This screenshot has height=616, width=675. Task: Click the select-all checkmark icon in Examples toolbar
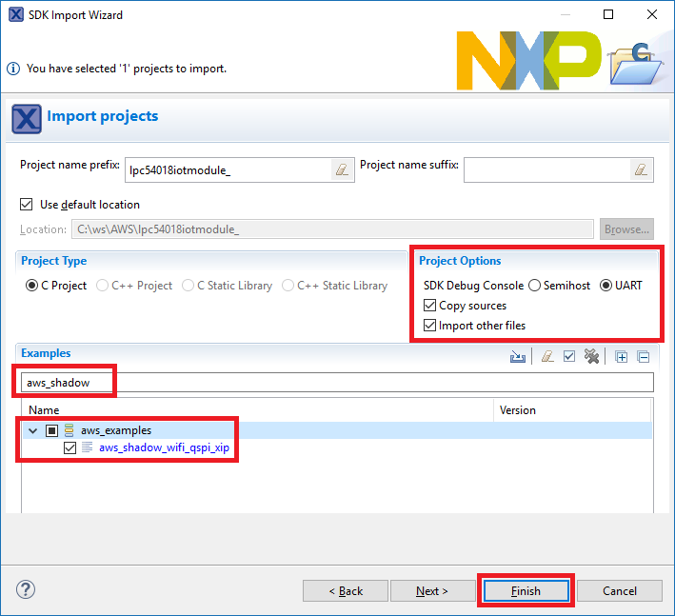[x=569, y=357]
